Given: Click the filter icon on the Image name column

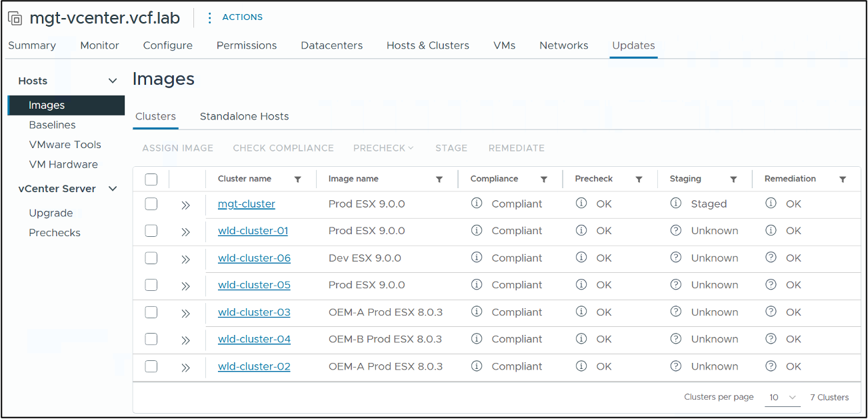Looking at the screenshot, I should pyautogui.click(x=439, y=179).
